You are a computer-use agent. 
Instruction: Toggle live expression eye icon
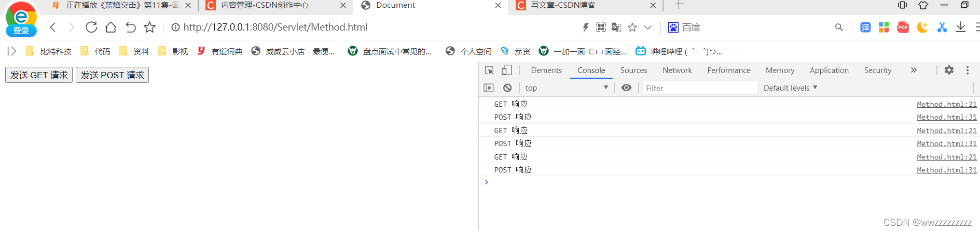click(x=626, y=88)
